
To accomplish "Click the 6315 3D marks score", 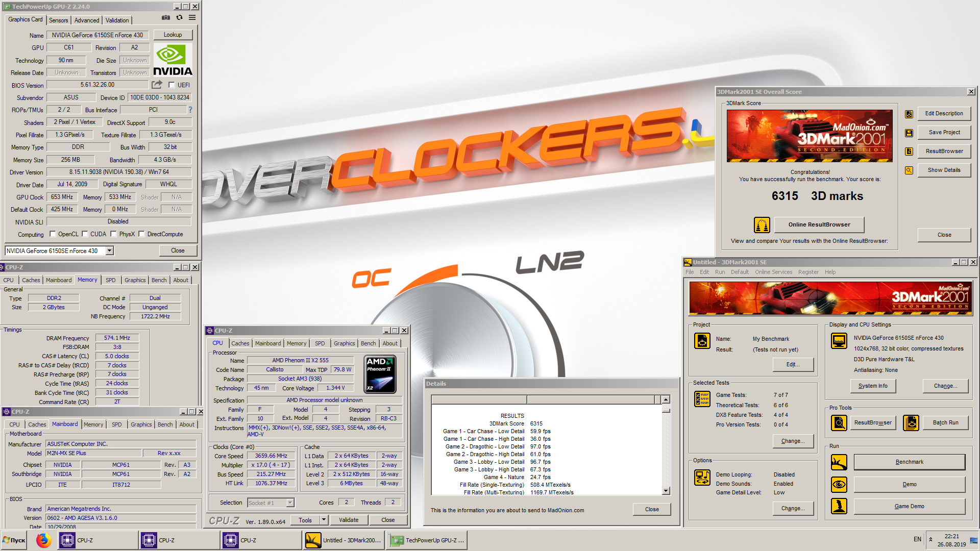I will 817,196.
